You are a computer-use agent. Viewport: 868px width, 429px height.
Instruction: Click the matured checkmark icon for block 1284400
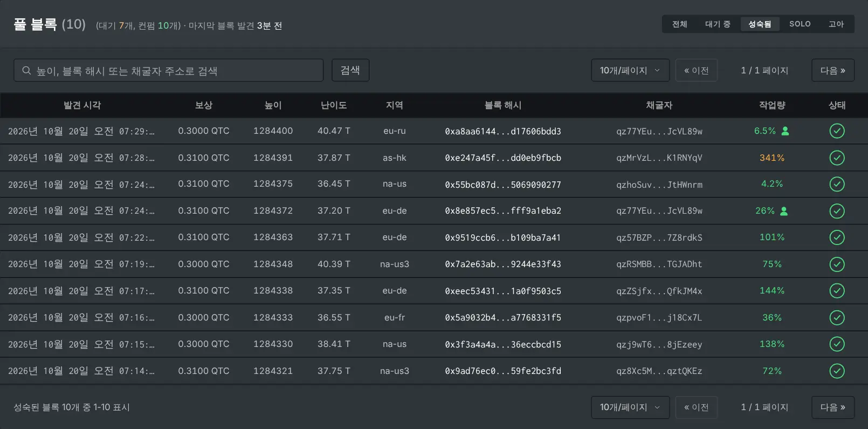point(837,131)
